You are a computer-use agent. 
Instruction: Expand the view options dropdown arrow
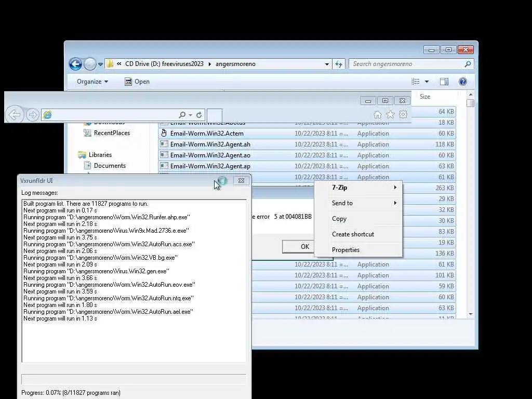pos(427,82)
